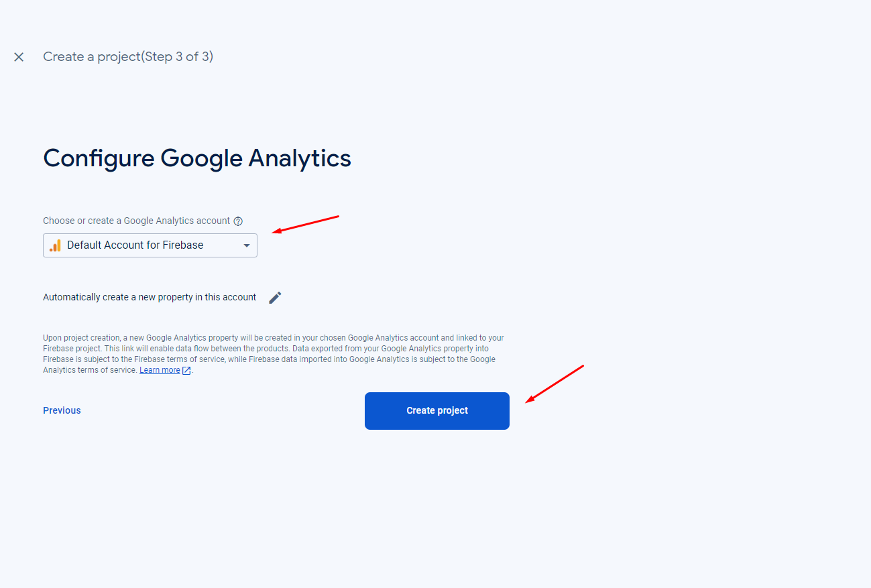Viewport: 871px width, 588px height.
Task: Click the Upon project creation disclaimer paragraph
Action: tap(274, 354)
